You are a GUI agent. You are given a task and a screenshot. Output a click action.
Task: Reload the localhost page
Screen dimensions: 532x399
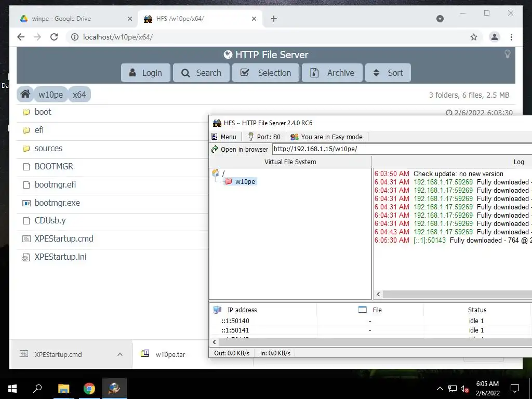tap(54, 37)
